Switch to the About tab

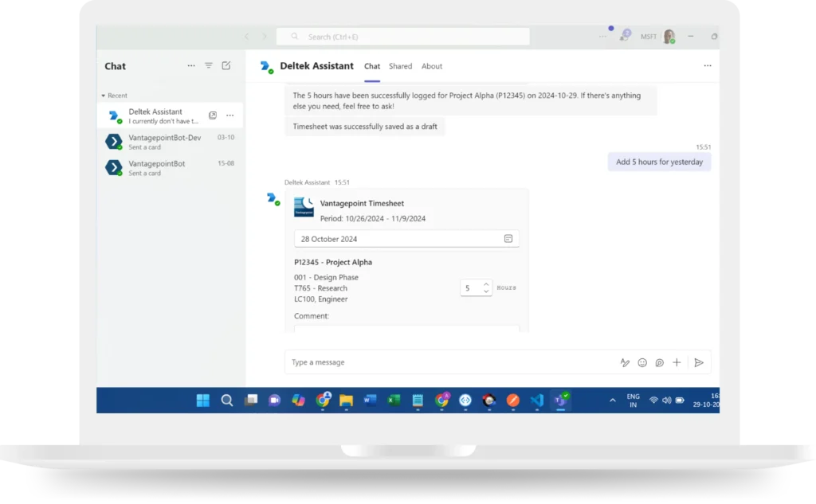tap(432, 66)
